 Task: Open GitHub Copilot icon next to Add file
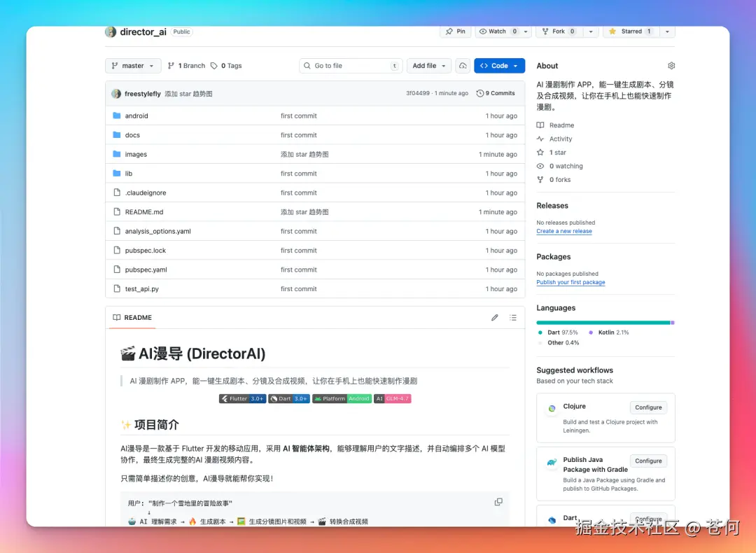point(462,65)
